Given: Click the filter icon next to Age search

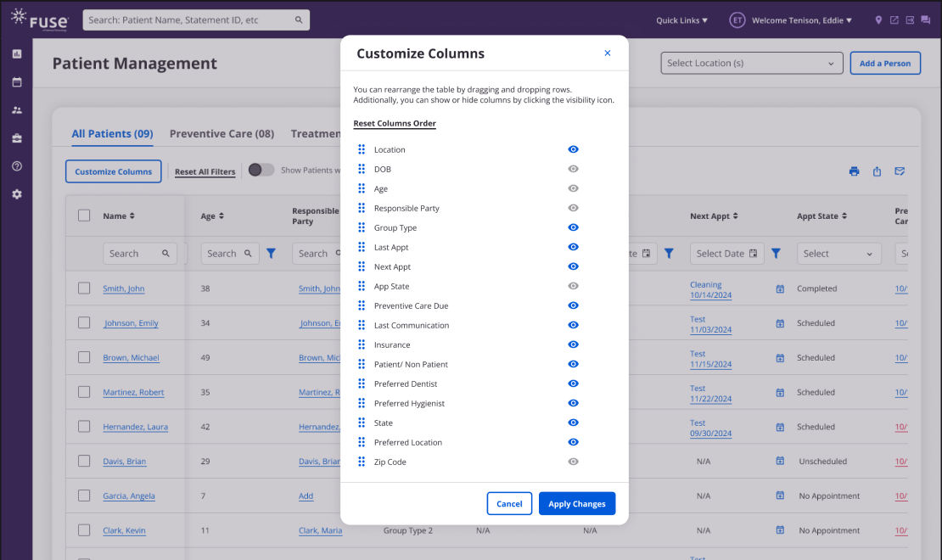Looking at the screenshot, I should pyautogui.click(x=271, y=253).
